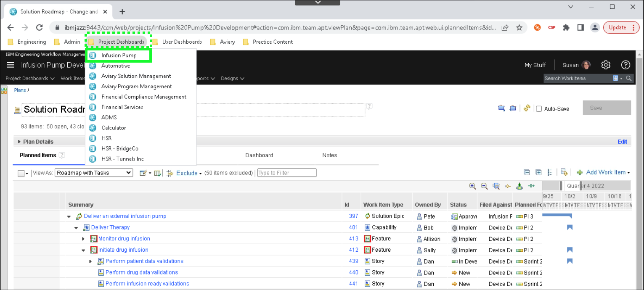Image resolution: width=644 pixels, height=290 pixels.
Task: Click the Quarter 4 2022 timeline range slider
Action: (x=586, y=186)
